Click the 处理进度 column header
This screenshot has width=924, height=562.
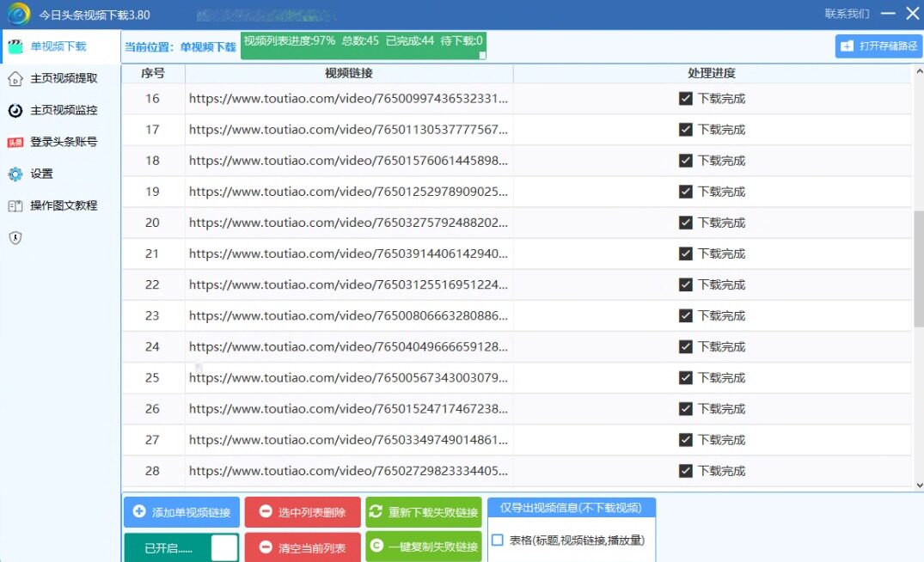pos(712,73)
